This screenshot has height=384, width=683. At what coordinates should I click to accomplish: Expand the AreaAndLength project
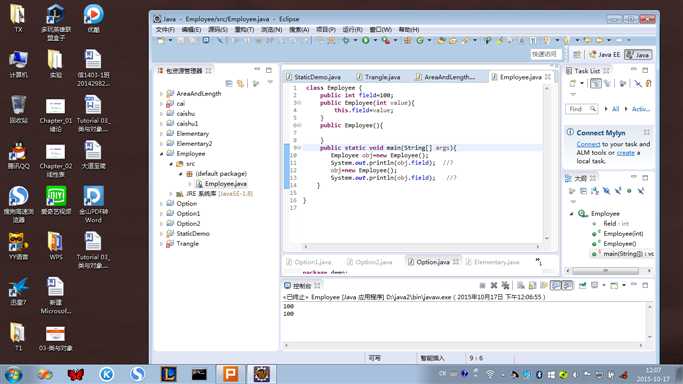pos(162,94)
